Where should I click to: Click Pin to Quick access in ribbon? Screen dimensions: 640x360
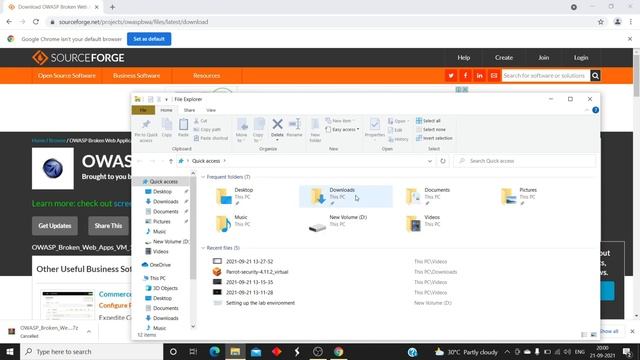tap(146, 130)
